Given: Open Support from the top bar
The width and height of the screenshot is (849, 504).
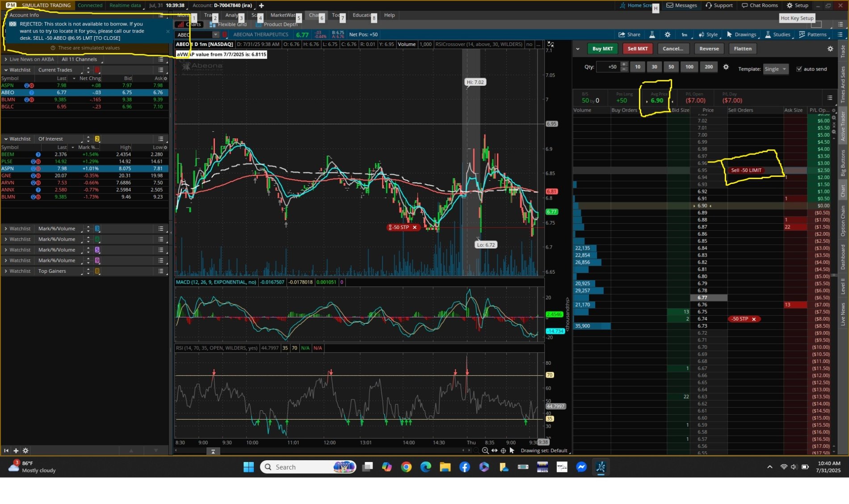Looking at the screenshot, I should pos(719,5).
